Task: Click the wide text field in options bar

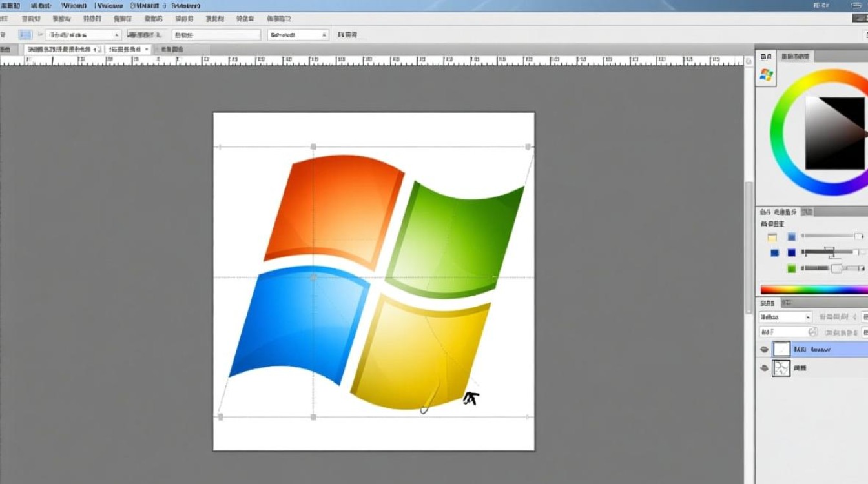Action: coord(216,35)
